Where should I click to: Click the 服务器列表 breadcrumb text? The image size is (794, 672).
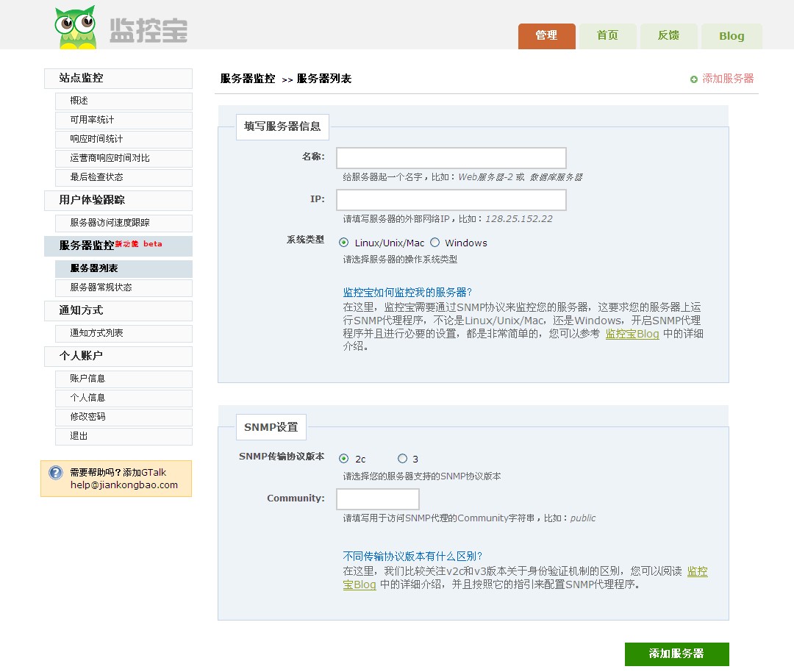point(324,79)
